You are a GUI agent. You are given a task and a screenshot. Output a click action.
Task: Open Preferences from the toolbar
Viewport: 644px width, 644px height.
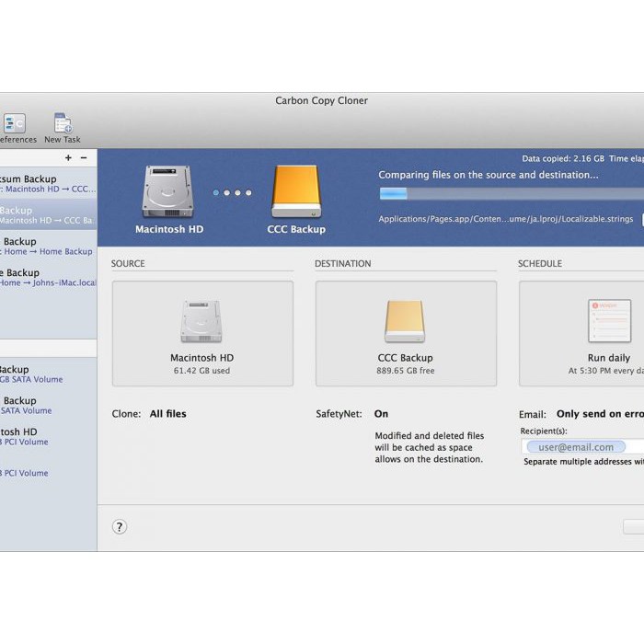[x=16, y=128]
